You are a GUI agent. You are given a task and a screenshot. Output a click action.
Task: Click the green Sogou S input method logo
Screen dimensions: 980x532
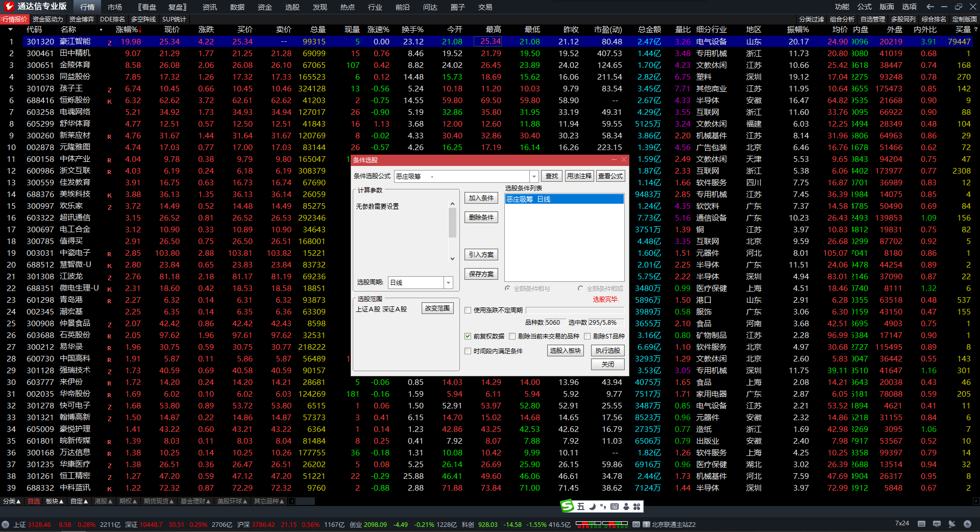click(x=567, y=506)
